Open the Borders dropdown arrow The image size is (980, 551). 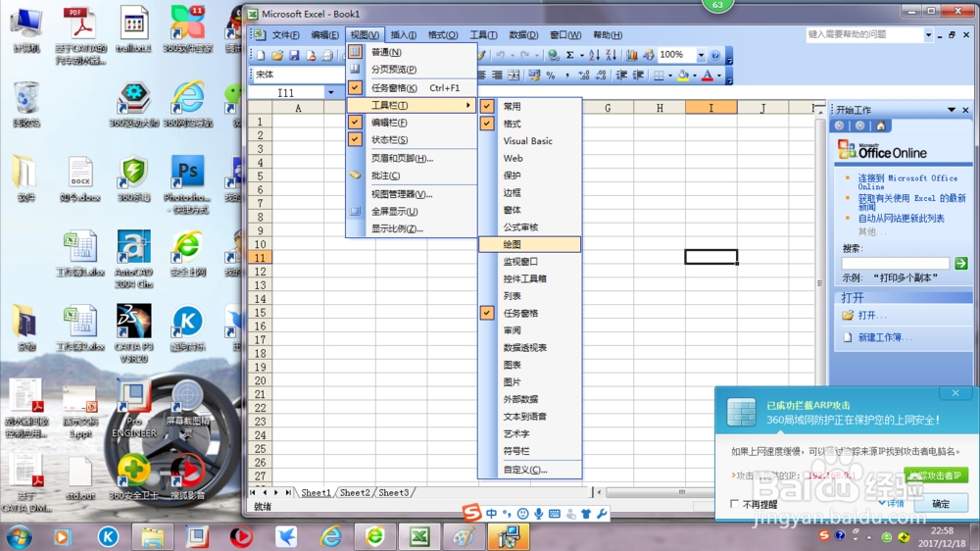pyautogui.click(x=670, y=75)
